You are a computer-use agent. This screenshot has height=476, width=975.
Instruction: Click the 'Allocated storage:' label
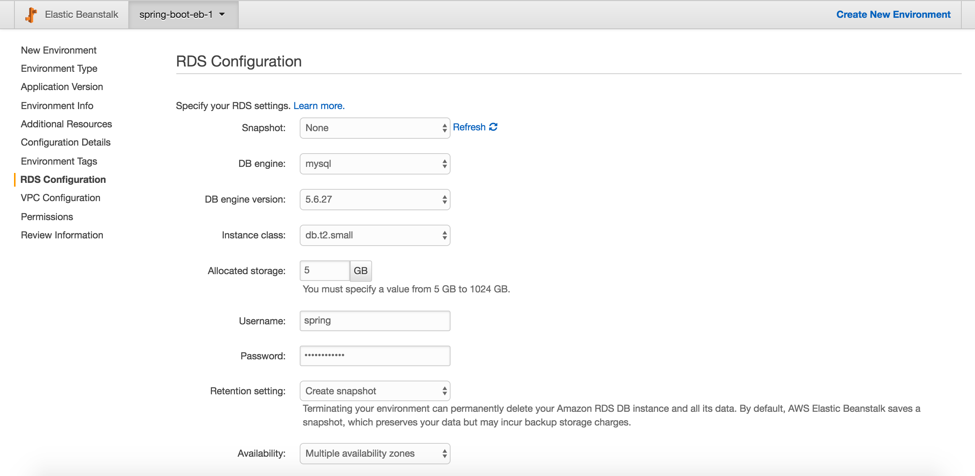[247, 271]
